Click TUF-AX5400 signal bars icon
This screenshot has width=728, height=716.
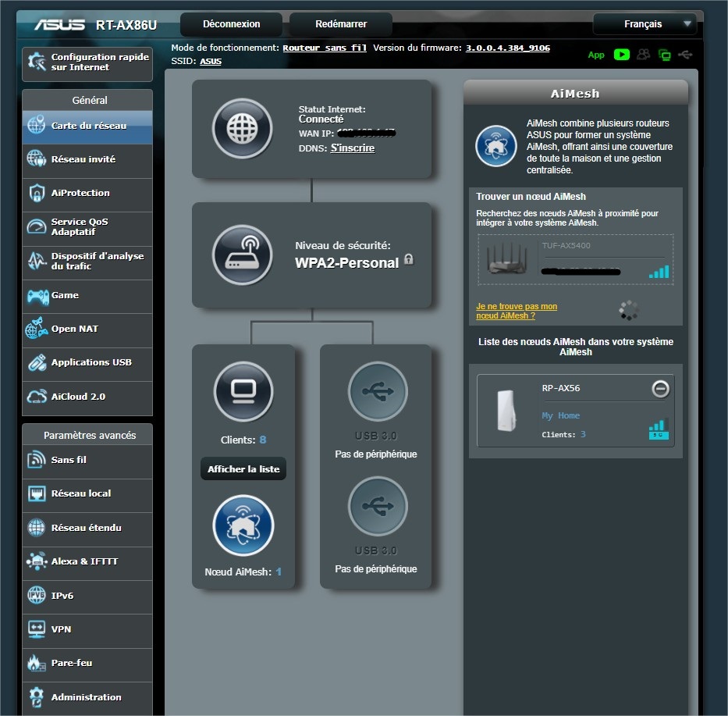pos(659,272)
